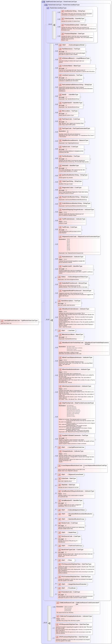
Task: Expand the PartDimensions element
Action: (x=86, y=51)
